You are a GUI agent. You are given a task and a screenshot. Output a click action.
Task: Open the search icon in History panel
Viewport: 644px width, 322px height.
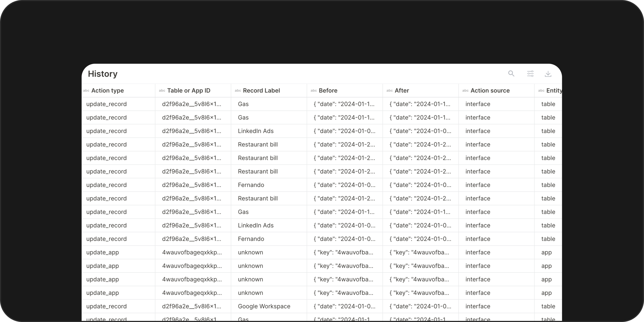point(511,74)
